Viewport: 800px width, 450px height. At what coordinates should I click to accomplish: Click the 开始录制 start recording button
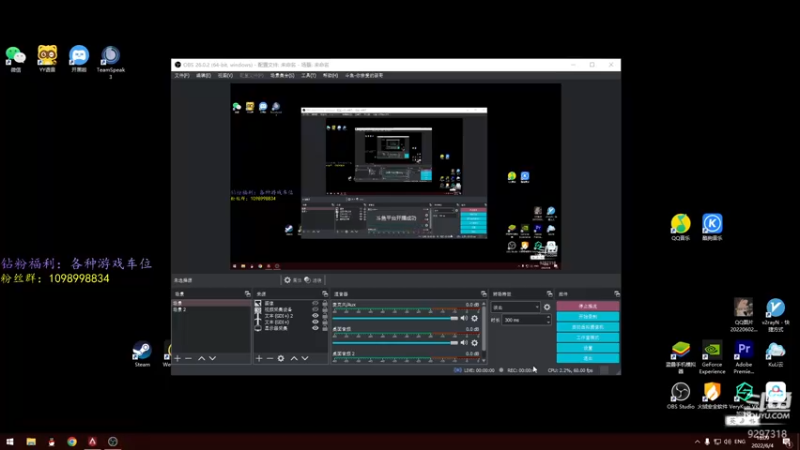point(588,316)
